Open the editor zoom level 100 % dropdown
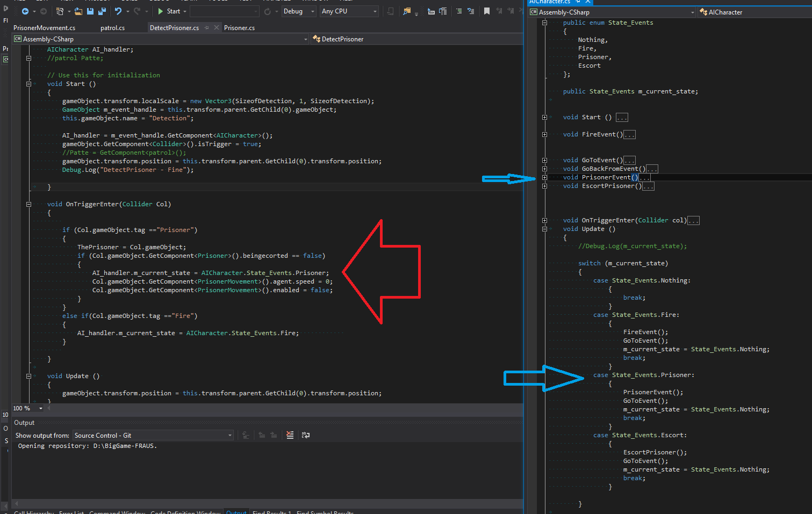Image resolution: width=812 pixels, height=514 pixels. pos(40,408)
